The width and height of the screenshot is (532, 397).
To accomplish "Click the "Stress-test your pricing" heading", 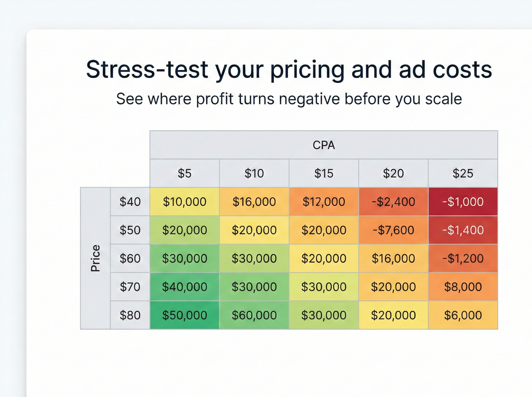I will point(289,69).
